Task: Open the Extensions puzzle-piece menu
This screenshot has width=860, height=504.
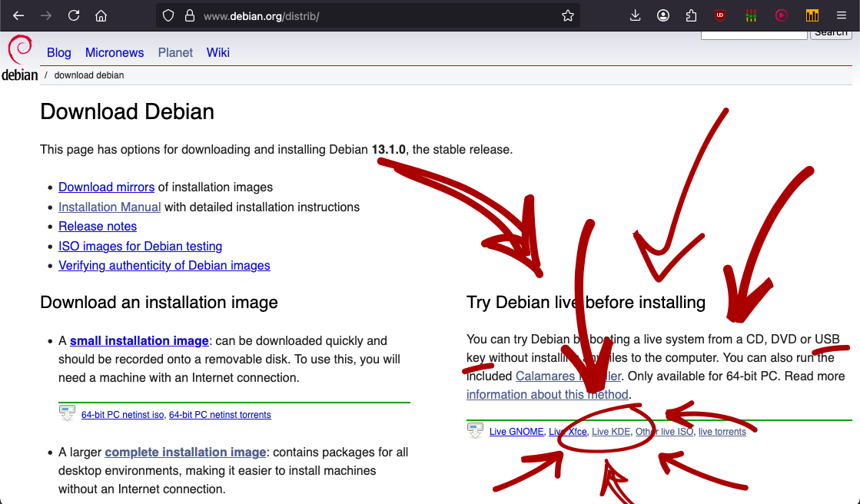Action: 692,15
